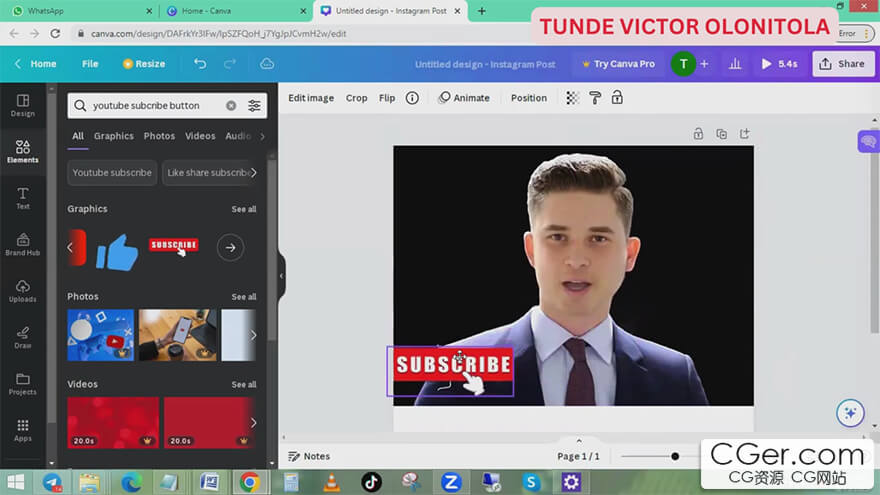Open the Design panel in sidebar

22,106
